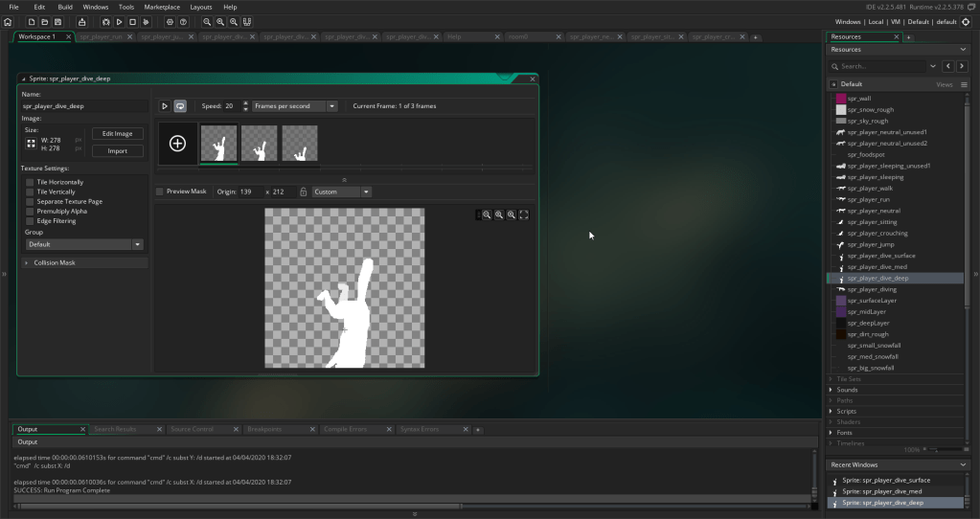
Task: Click the Import button
Action: click(118, 151)
